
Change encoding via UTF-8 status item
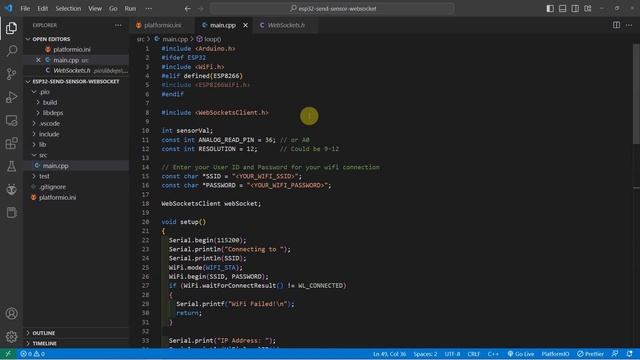click(452, 354)
